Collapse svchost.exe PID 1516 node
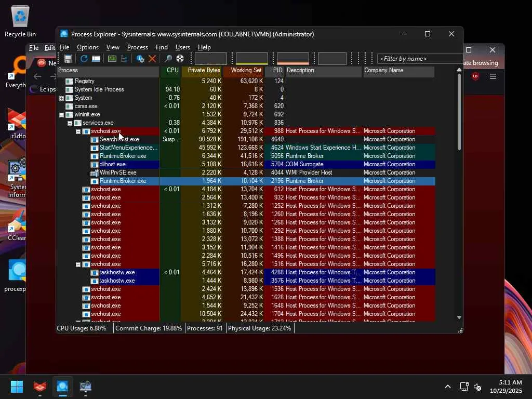Viewport: 532px width, 399px height. point(78,264)
